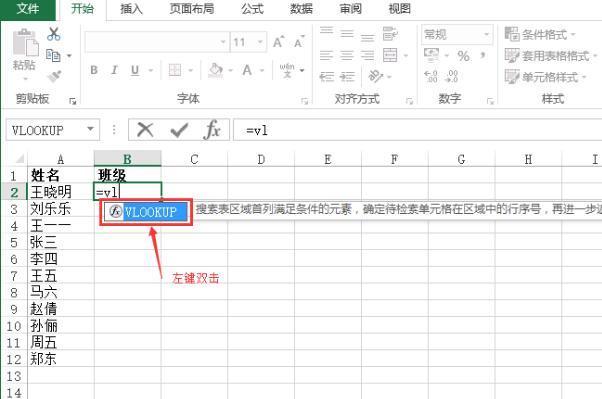Select row 7 header
Screen dimensions: 602x399
pos(14,276)
